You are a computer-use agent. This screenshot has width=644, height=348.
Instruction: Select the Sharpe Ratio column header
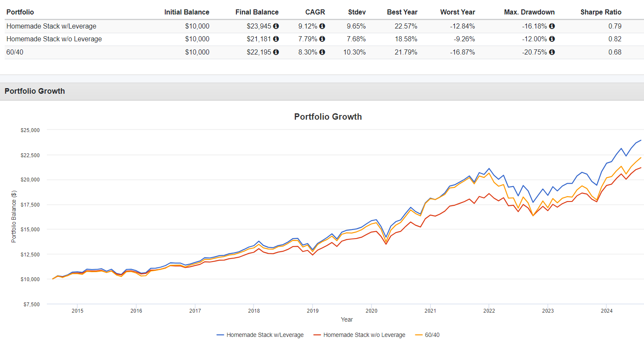pos(601,12)
